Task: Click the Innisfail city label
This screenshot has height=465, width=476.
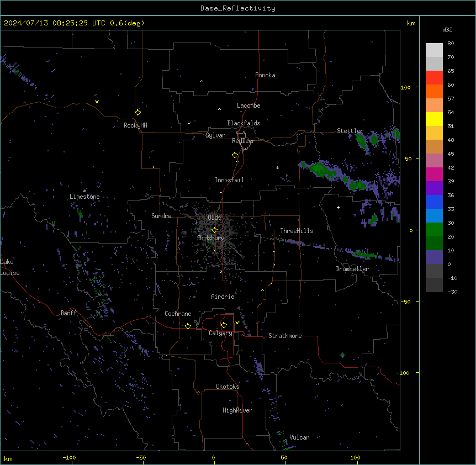Action: click(x=229, y=180)
